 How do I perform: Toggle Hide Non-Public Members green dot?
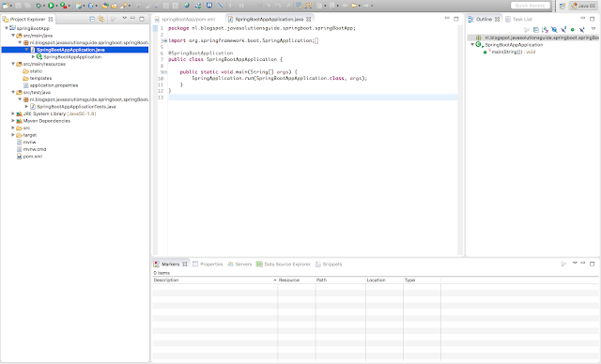click(x=573, y=29)
